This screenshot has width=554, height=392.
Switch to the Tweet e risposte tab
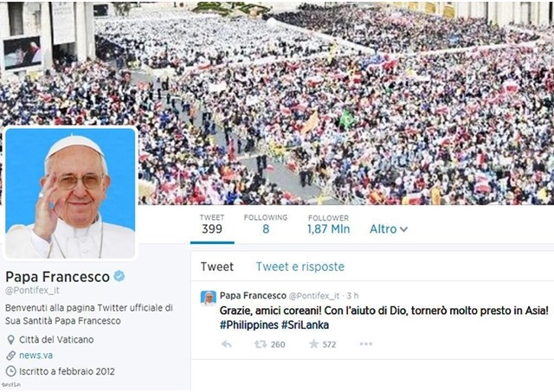click(300, 267)
